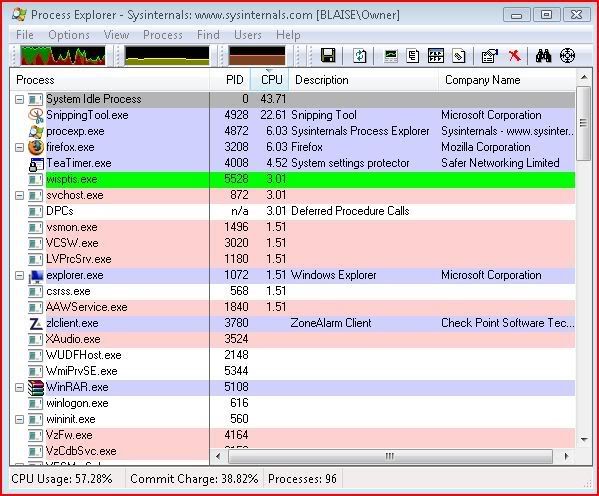
Task: Open the Options menu
Action: pyautogui.click(x=69, y=35)
